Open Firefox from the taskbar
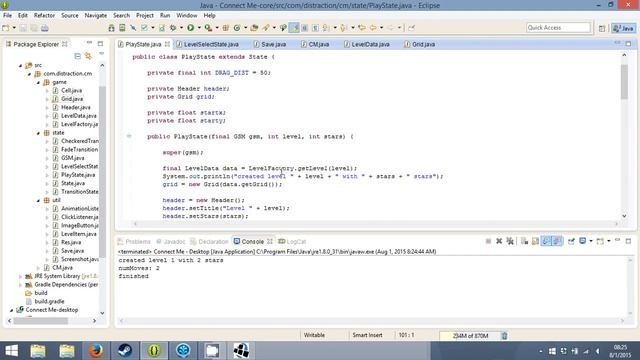The image size is (640, 360). 96,351
